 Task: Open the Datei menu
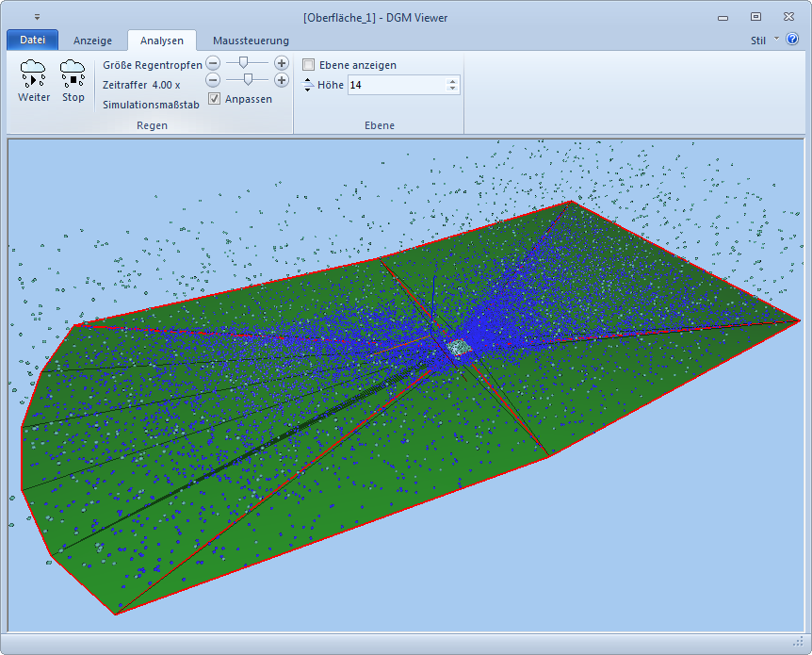point(32,41)
